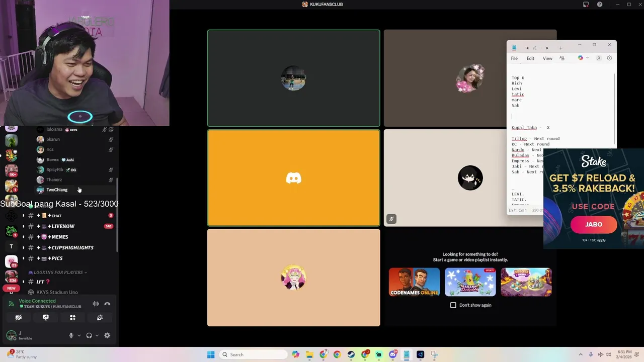Launch Mergest activity thumbnail
This screenshot has width=644, height=362.
tap(526, 282)
